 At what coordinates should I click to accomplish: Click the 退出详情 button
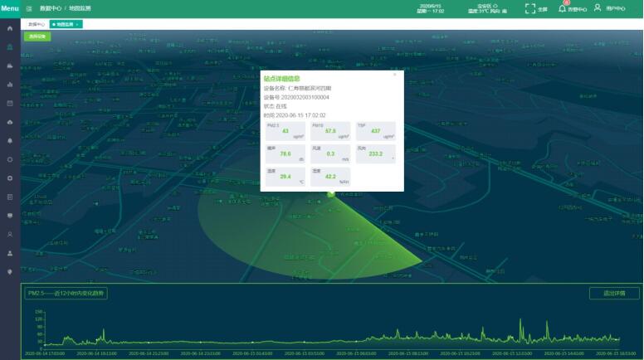pos(614,293)
